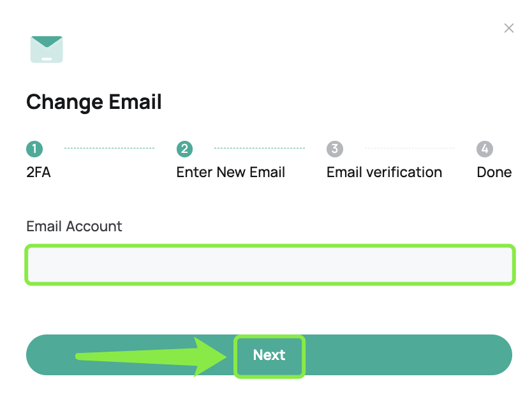Screen dimensions: 532x395
Task: Click the Change Email heading
Action: [94, 102]
